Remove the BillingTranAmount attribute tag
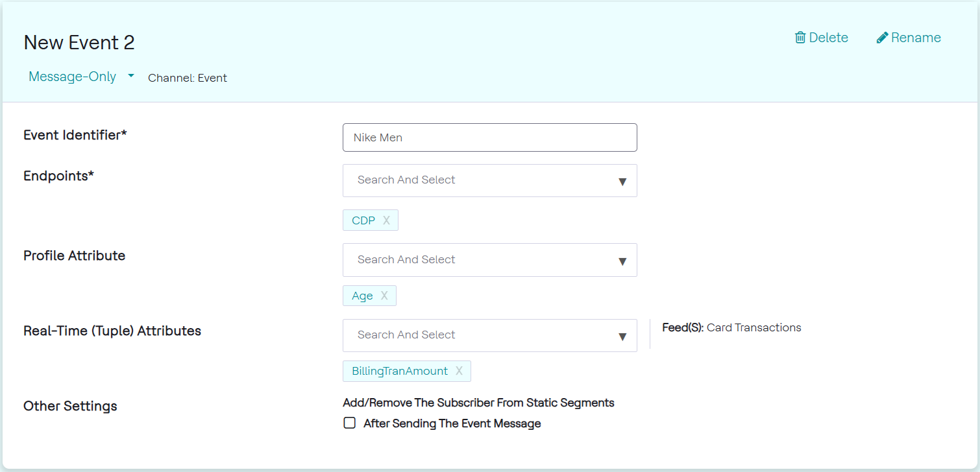Image resolution: width=980 pixels, height=472 pixels. (459, 371)
